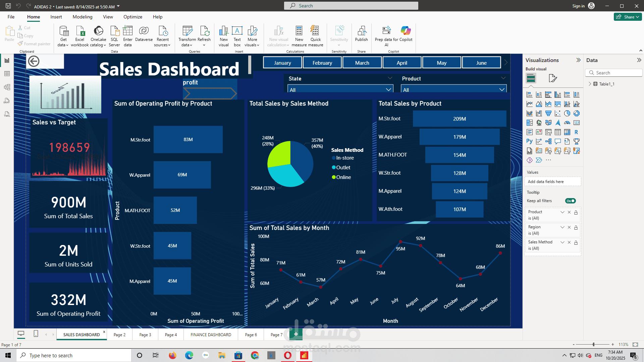This screenshot has height=362, width=644.
Task: Click the back arrow on the dashboard
Action: click(x=34, y=61)
